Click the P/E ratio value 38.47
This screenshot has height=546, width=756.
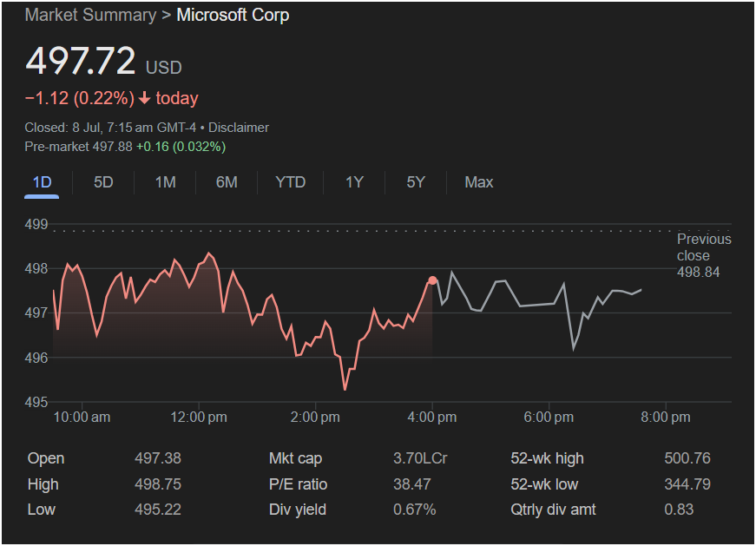pos(411,484)
